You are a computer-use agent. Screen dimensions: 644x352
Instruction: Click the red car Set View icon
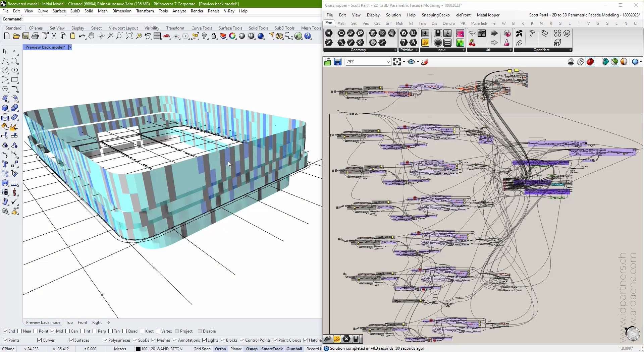point(167,36)
